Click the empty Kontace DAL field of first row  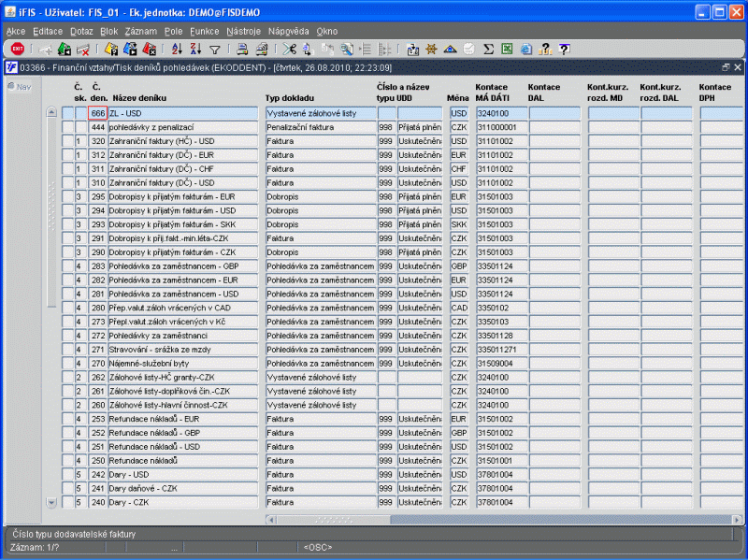(x=554, y=113)
